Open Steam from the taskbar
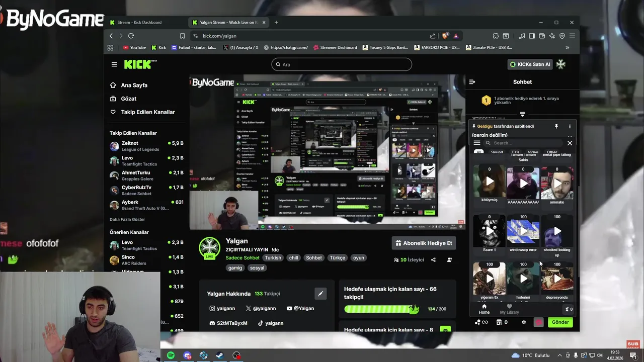Viewport: 644px width, 362px height. tap(220, 355)
